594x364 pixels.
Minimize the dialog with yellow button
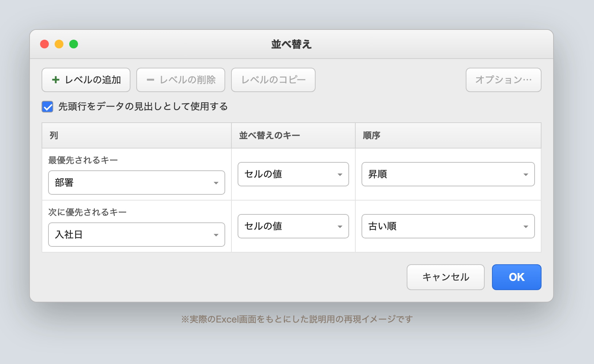point(59,44)
